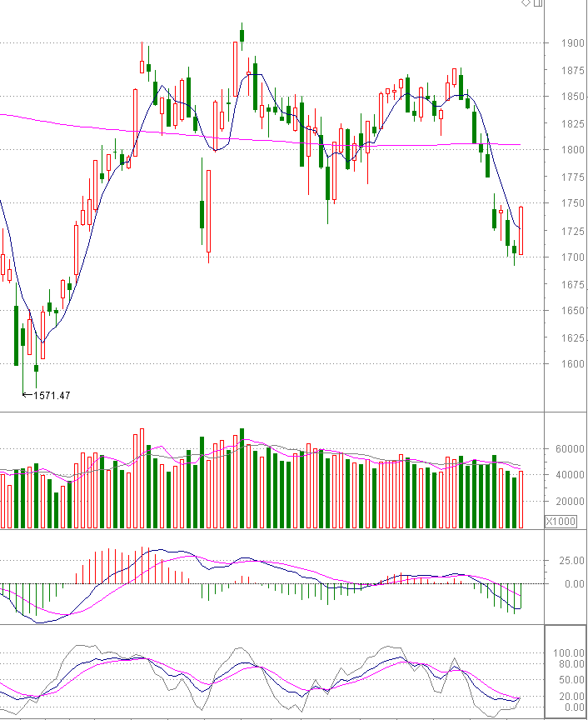Image resolution: width=588 pixels, height=720 pixels.
Task: Click the 1800 price axis label
Action: coord(561,150)
